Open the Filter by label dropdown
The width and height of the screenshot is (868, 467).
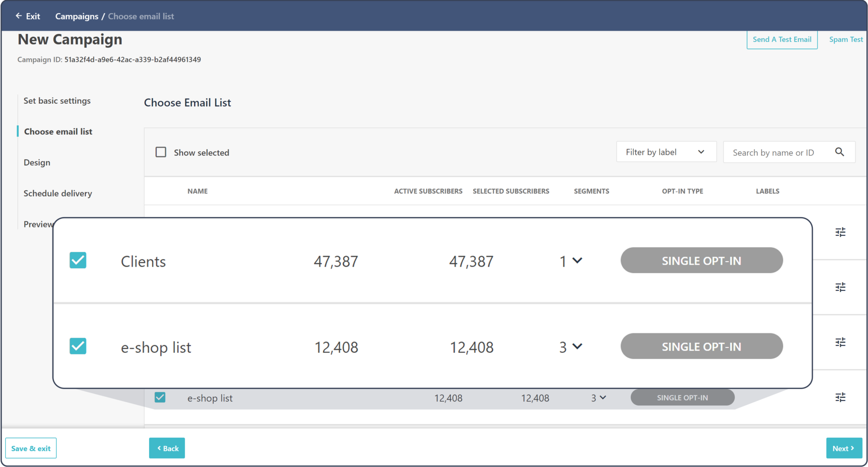point(666,152)
